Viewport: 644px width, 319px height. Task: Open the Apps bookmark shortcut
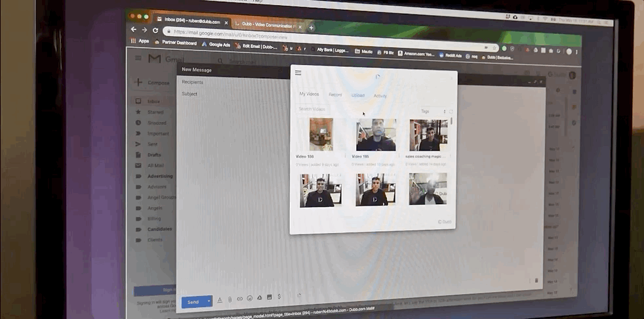[140, 41]
